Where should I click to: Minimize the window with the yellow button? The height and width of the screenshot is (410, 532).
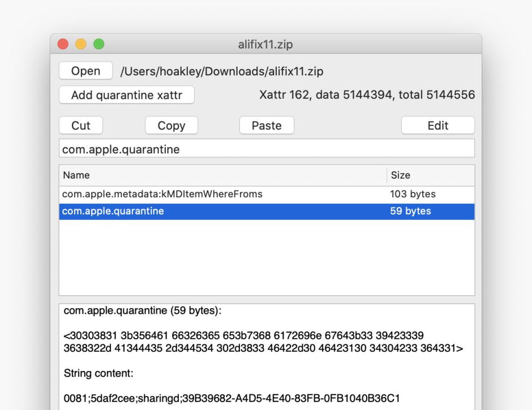pos(81,44)
